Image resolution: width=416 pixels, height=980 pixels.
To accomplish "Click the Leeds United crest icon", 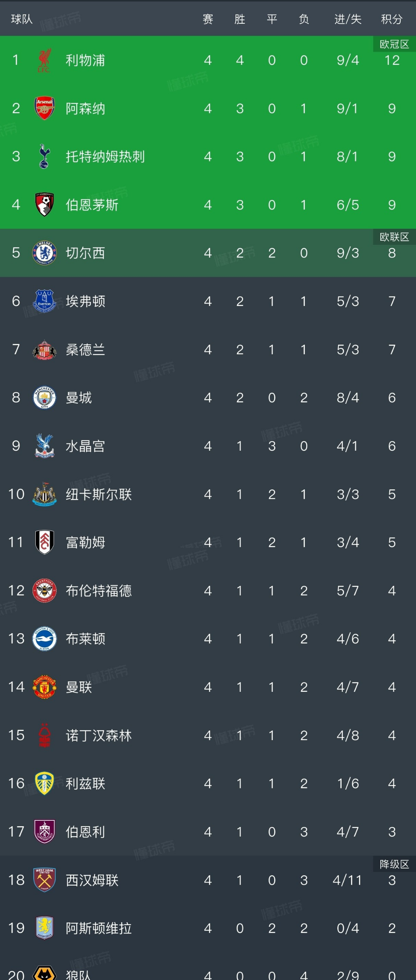I will tap(44, 783).
